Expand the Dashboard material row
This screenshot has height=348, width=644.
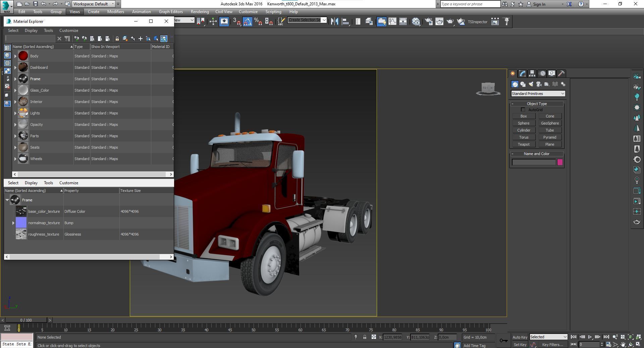click(x=15, y=67)
